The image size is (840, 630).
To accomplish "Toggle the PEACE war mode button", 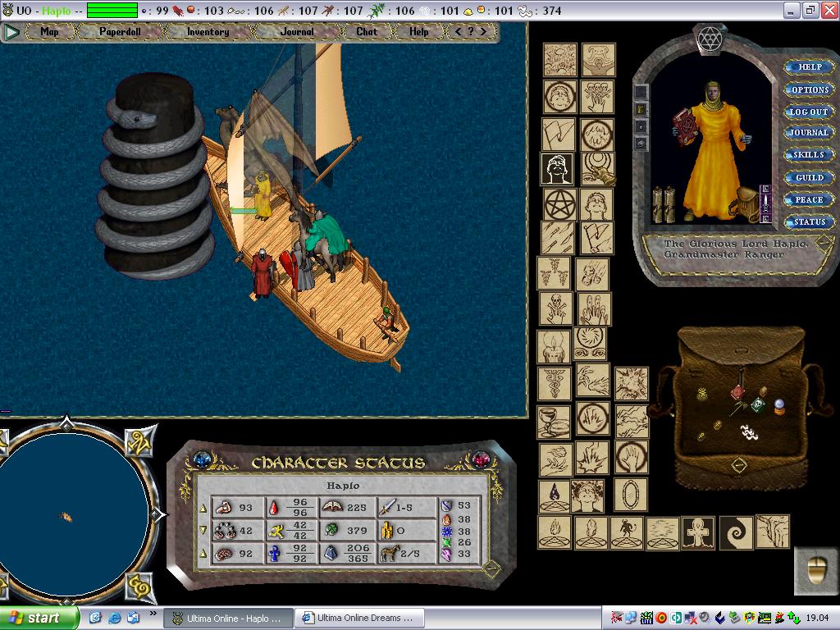I will 809,200.
